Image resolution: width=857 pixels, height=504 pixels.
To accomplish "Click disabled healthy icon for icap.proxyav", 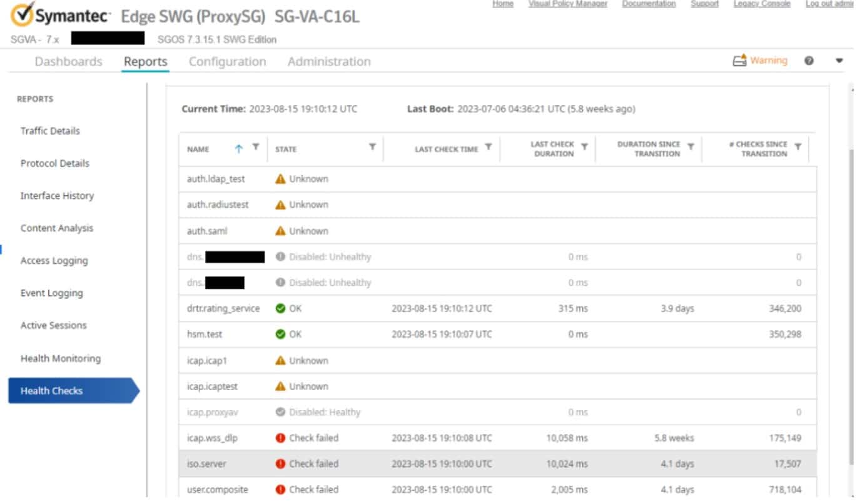I will 280,412.
